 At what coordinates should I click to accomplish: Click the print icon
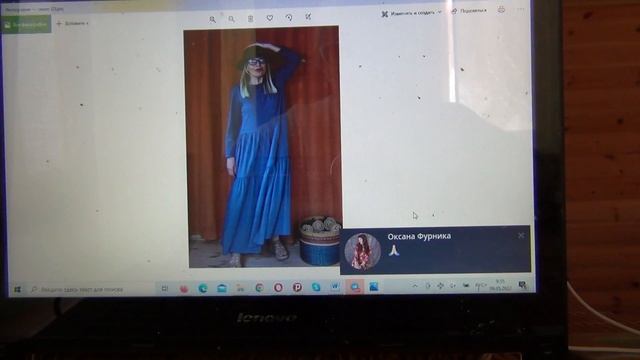click(x=501, y=10)
